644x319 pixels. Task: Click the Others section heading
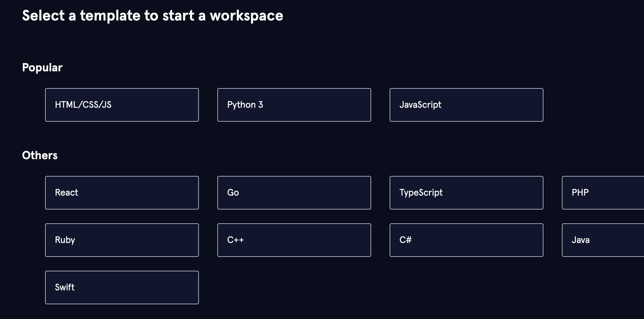[x=40, y=155]
